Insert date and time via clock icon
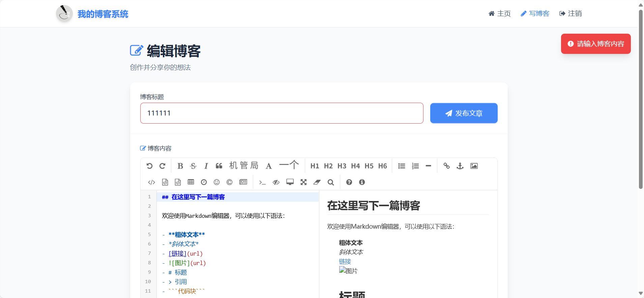The height and width of the screenshot is (298, 644). (204, 182)
